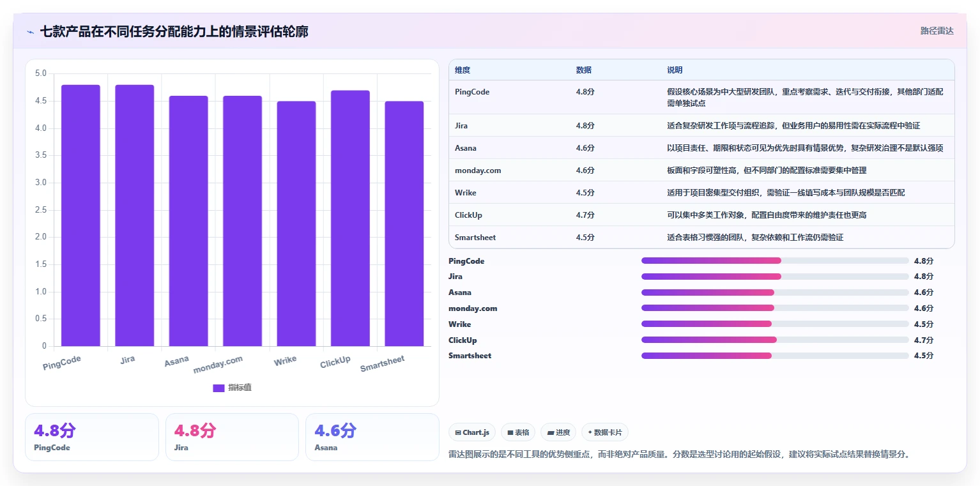Click the chart title 七款产品在不同任务分配能力上的情景评估轮廓
Screen dimensions: 980x486
pos(174,31)
